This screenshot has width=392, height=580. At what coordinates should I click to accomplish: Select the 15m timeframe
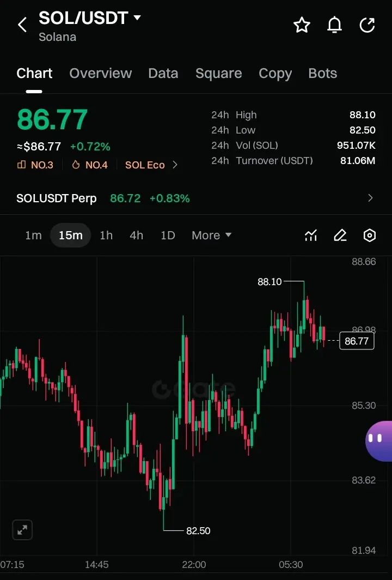point(71,235)
